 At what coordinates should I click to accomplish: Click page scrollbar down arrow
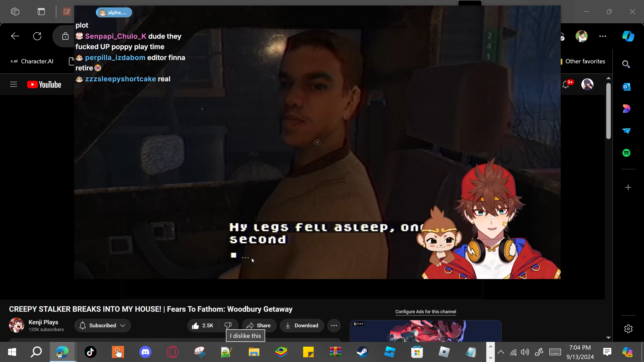608,338
